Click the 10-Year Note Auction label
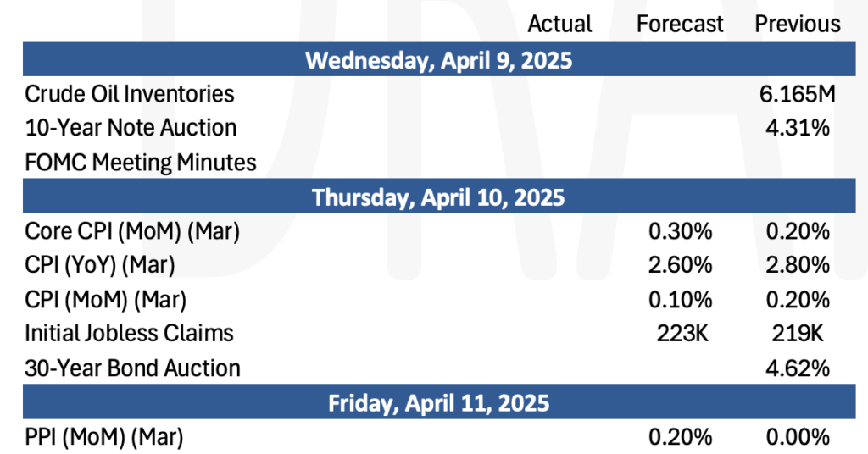This screenshot has width=868, height=454. click(x=131, y=128)
